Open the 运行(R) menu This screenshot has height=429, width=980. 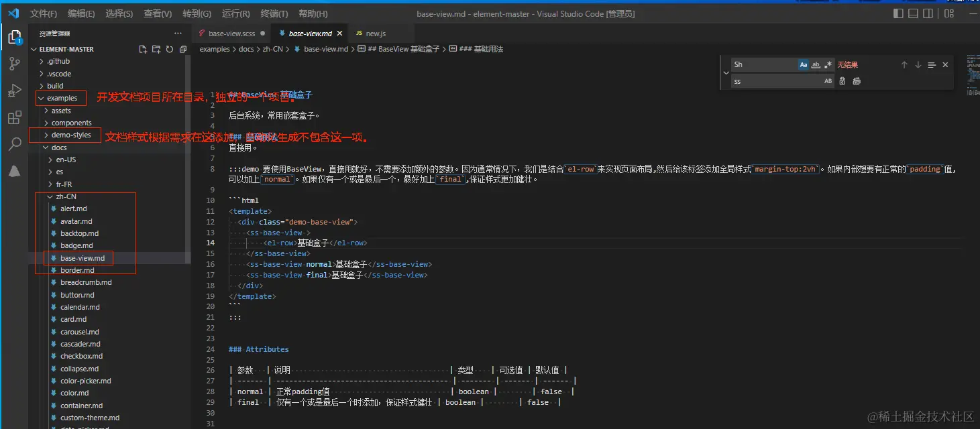235,13
